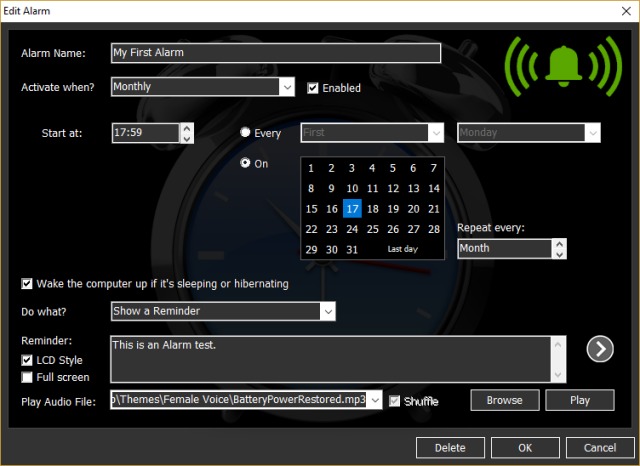Click the round arrow icon beside the reminder text

tap(600, 349)
